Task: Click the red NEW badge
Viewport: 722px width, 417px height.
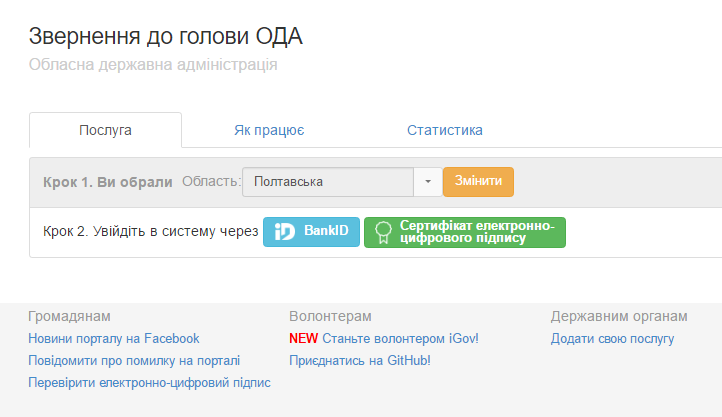Action: click(x=303, y=339)
